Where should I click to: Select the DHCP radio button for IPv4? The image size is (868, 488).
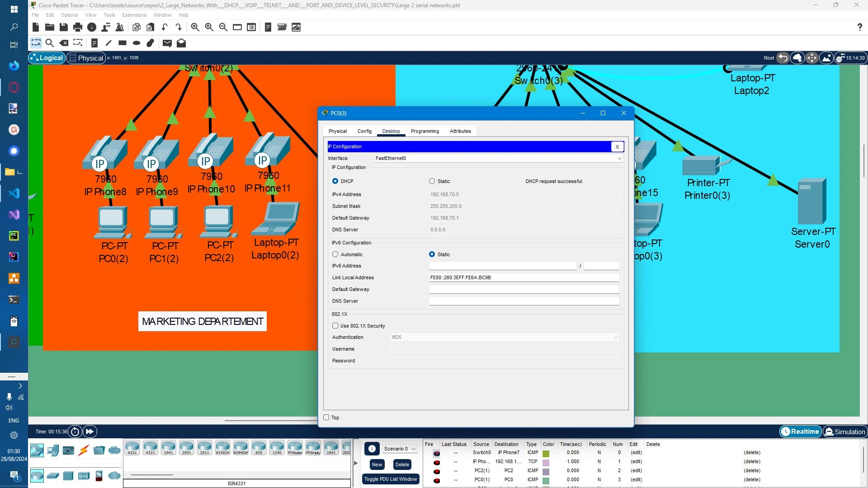tap(335, 181)
